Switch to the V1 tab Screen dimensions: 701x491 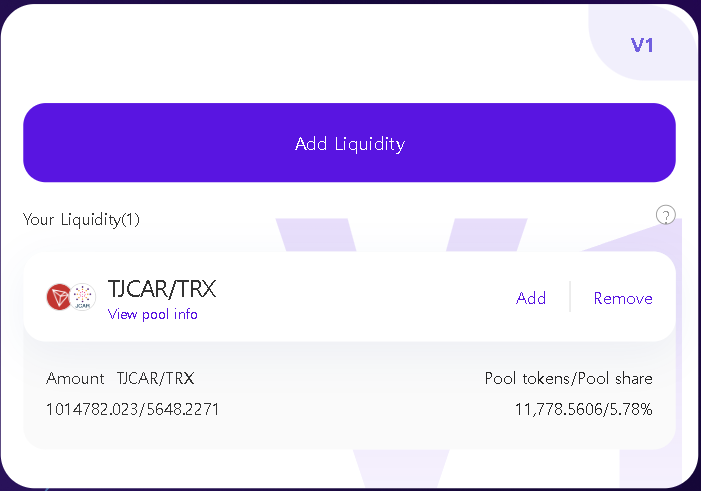[642, 45]
